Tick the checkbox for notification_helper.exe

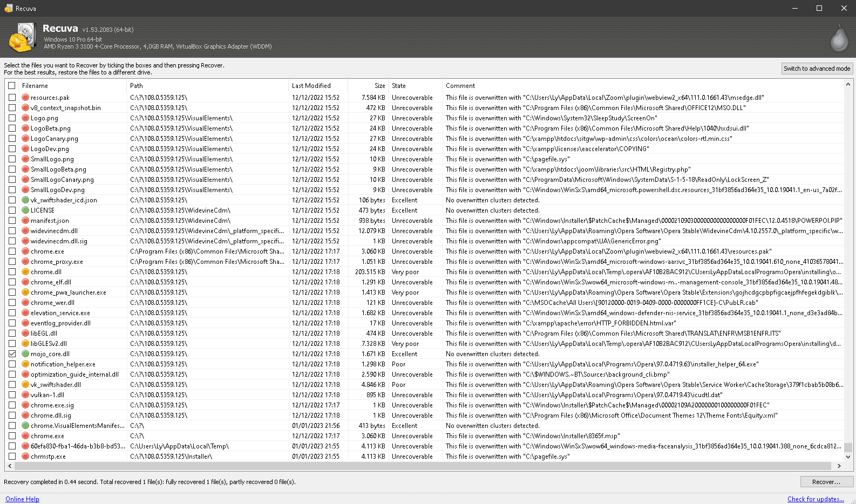click(x=12, y=364)
